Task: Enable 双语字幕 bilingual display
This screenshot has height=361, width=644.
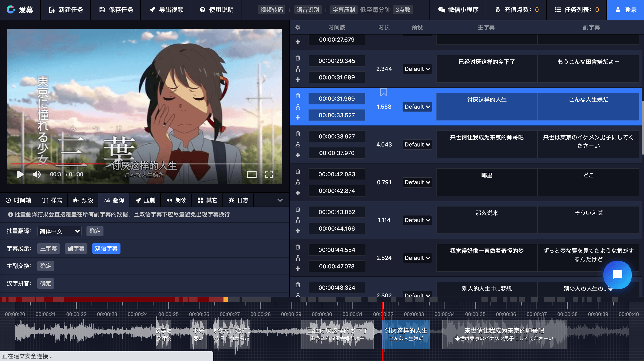Action: pyautogui.click(x=106, y=249)
